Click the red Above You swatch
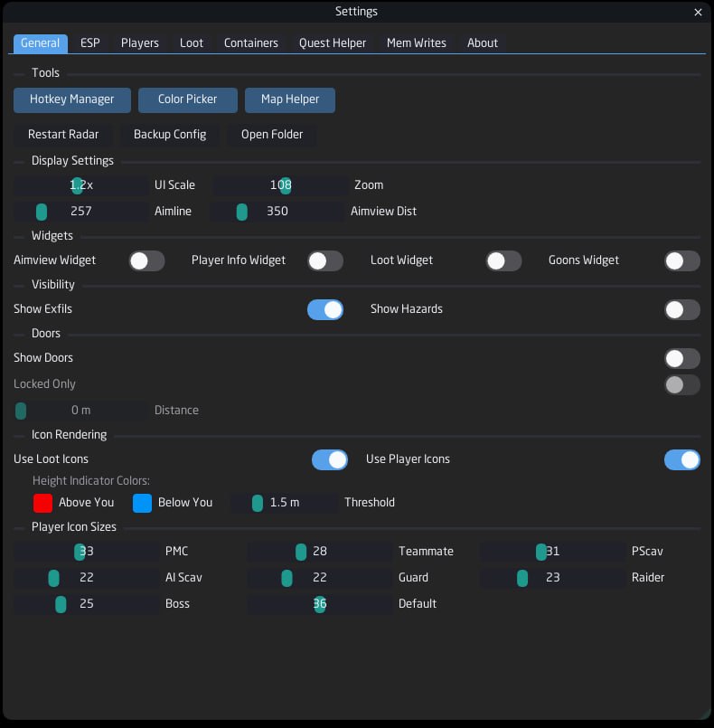This screenshot has height=728, width=714. pyautogui.click(x=42, y=503)
